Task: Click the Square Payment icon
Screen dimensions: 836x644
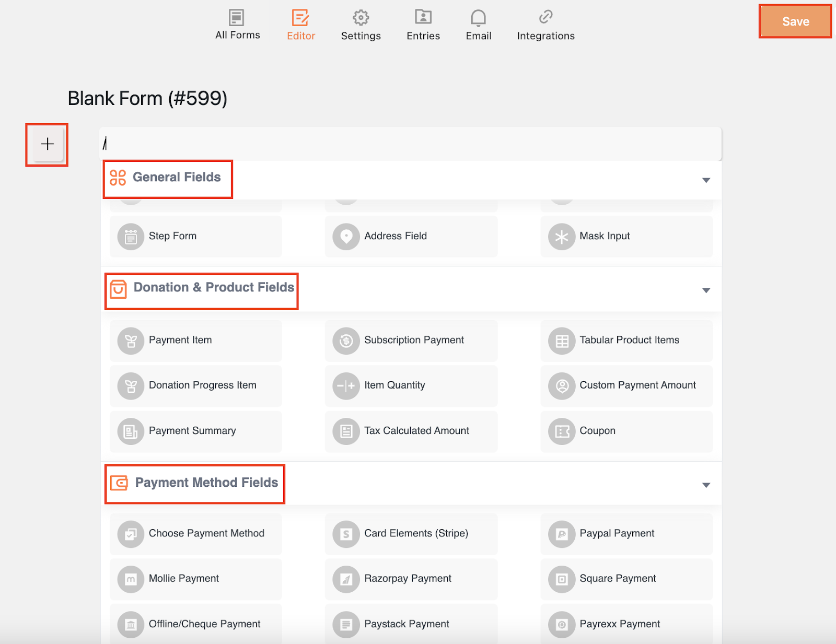Action: 562,579
